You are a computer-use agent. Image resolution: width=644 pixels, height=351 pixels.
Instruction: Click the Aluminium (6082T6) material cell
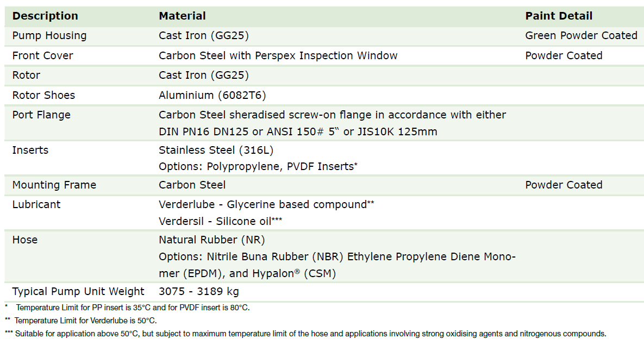[212, 96]
